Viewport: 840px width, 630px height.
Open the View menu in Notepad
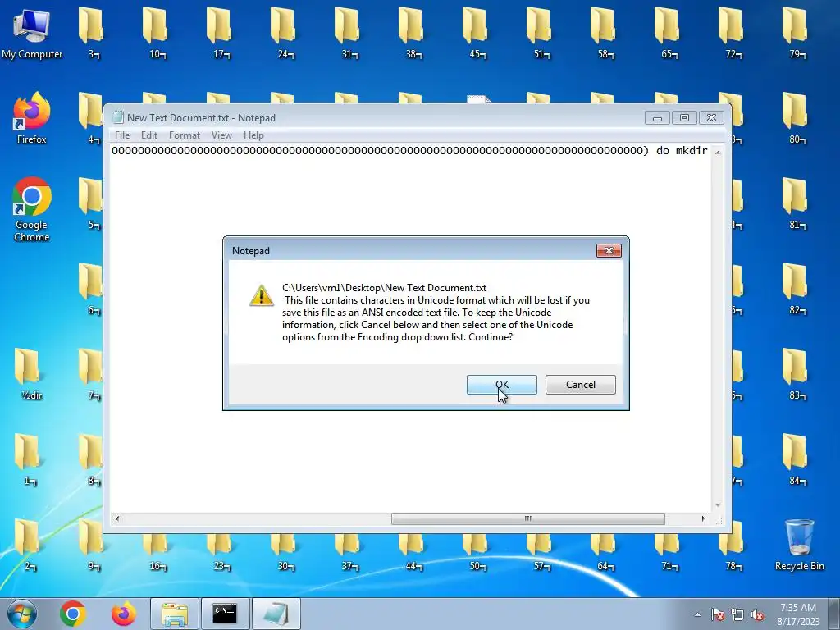click(x=221, y=135)
